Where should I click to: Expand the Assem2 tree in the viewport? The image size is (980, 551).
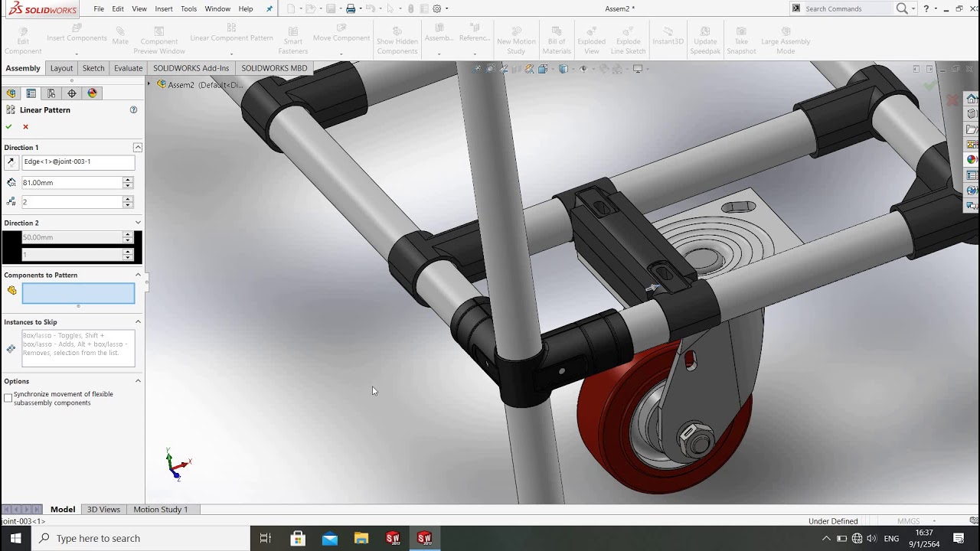point(149,84)
